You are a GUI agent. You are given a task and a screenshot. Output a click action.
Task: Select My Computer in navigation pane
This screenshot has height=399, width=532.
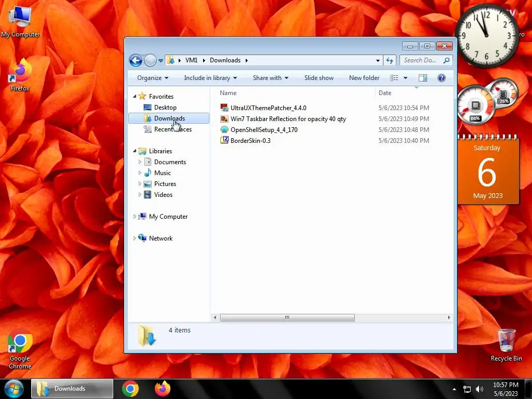coord(168,217)
